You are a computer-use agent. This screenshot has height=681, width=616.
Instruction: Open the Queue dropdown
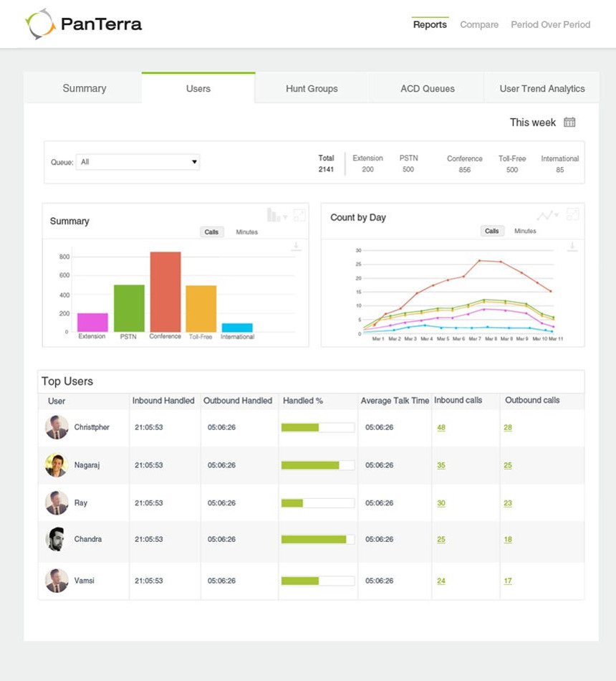point(138,162)
